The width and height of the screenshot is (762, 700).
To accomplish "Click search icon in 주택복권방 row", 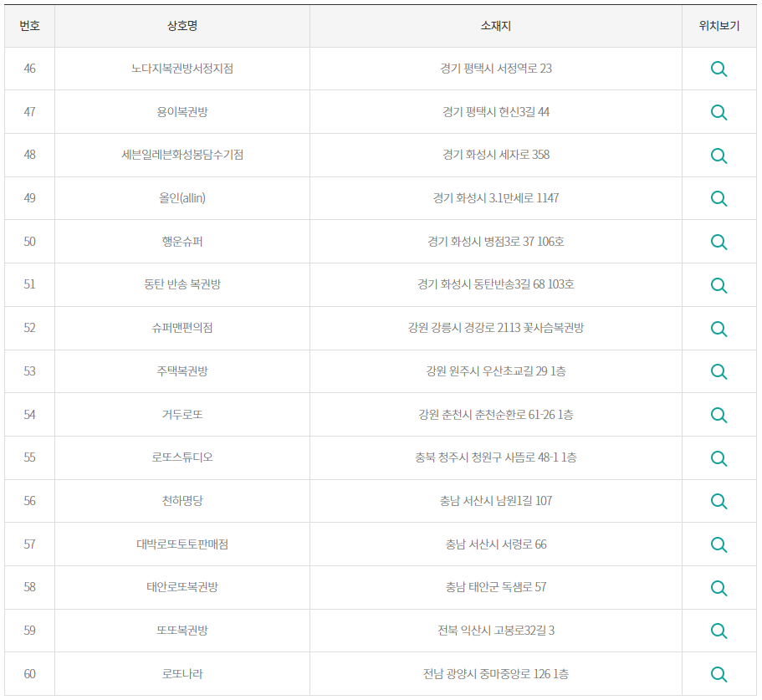I will pyautogui.click(x=719, y=371).
